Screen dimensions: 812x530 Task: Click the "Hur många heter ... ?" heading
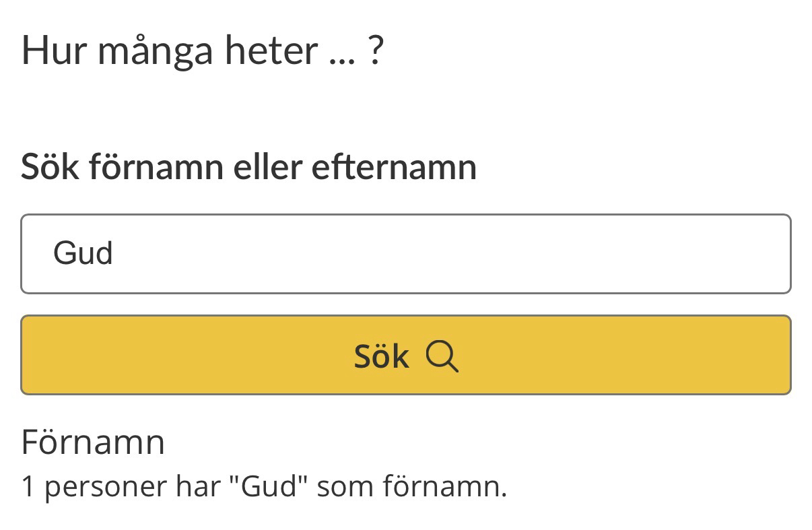pyautogui.click(x=203, y=50)
